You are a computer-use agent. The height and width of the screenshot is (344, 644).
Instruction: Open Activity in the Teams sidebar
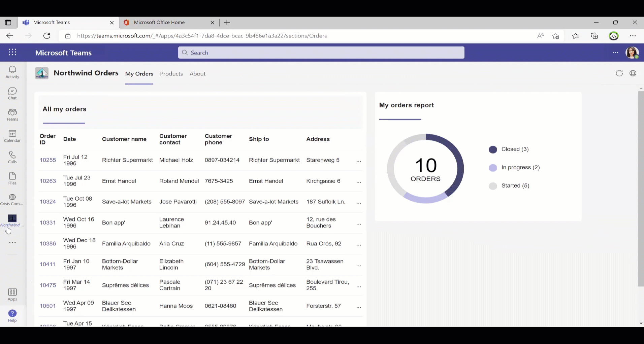(x=12, y=72)
